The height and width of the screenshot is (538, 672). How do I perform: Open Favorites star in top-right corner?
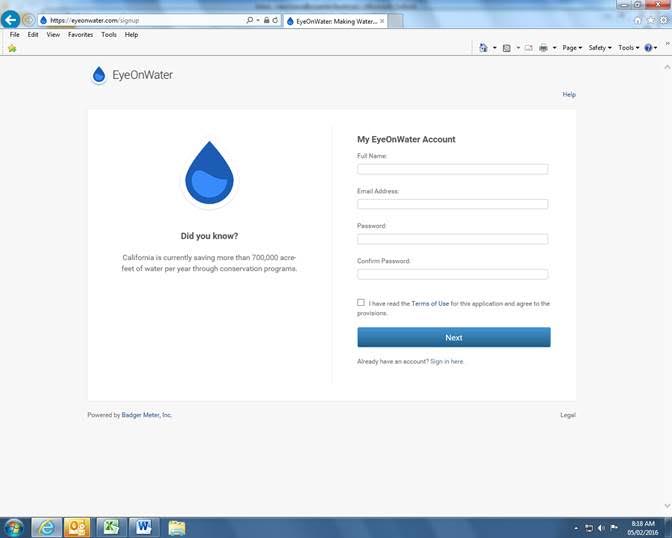pos(651,20)
